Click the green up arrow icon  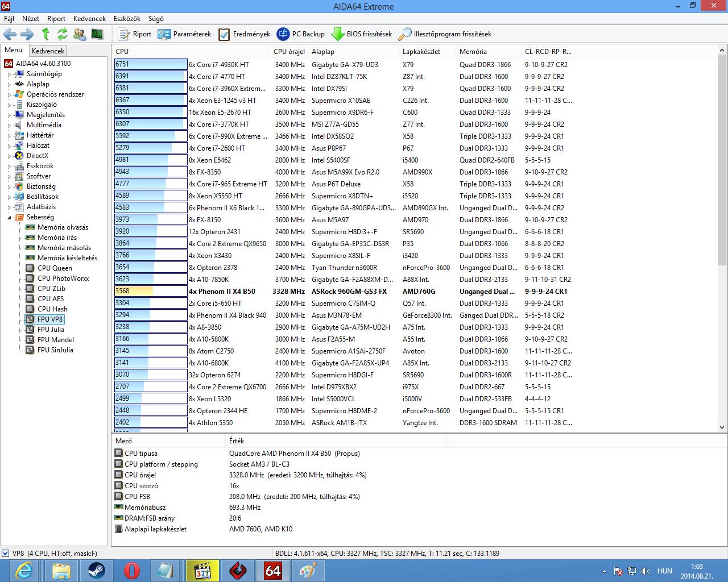(x=45, y=34)
